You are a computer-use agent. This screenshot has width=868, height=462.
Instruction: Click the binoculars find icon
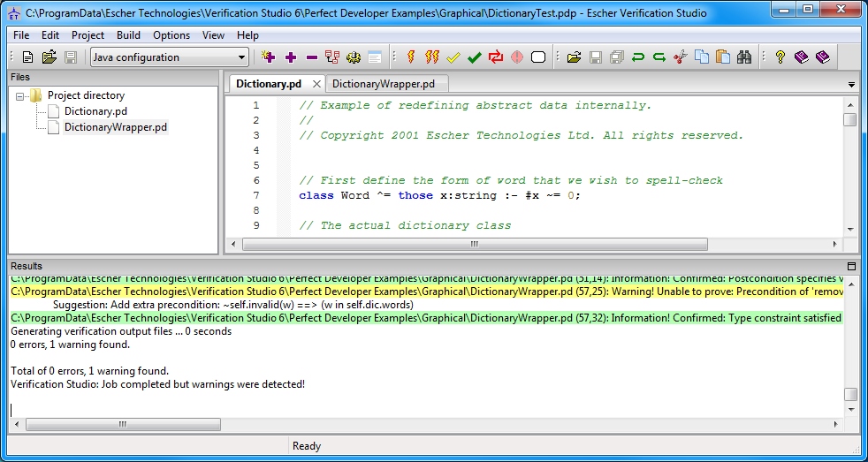pos(743,57)
